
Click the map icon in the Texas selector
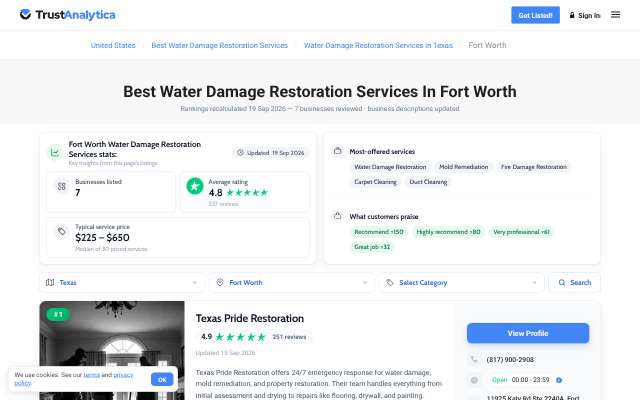pyautogui.click(x=50, y=282)
